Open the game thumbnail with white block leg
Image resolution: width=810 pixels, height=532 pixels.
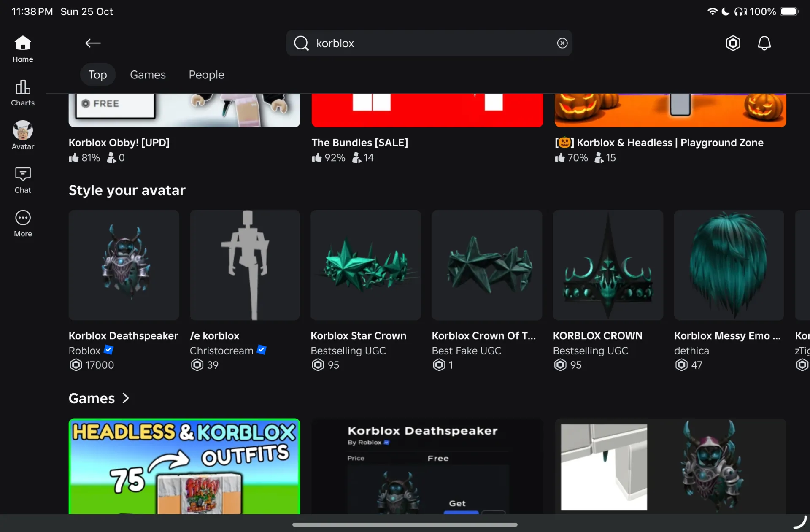point(670,466)
